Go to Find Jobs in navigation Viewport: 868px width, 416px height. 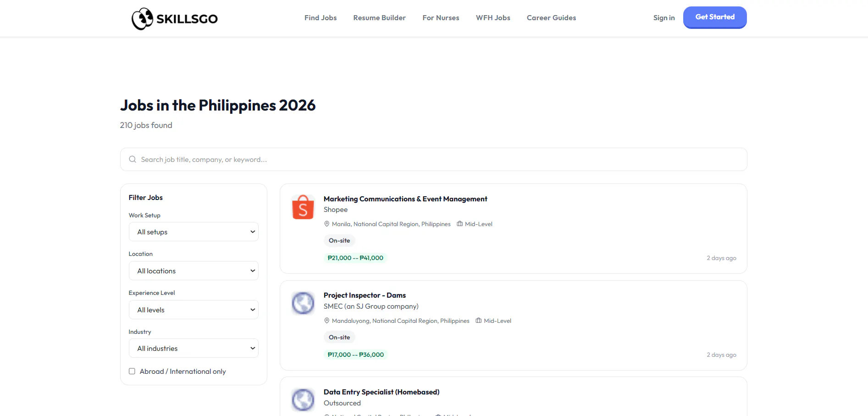coord(321,18)
